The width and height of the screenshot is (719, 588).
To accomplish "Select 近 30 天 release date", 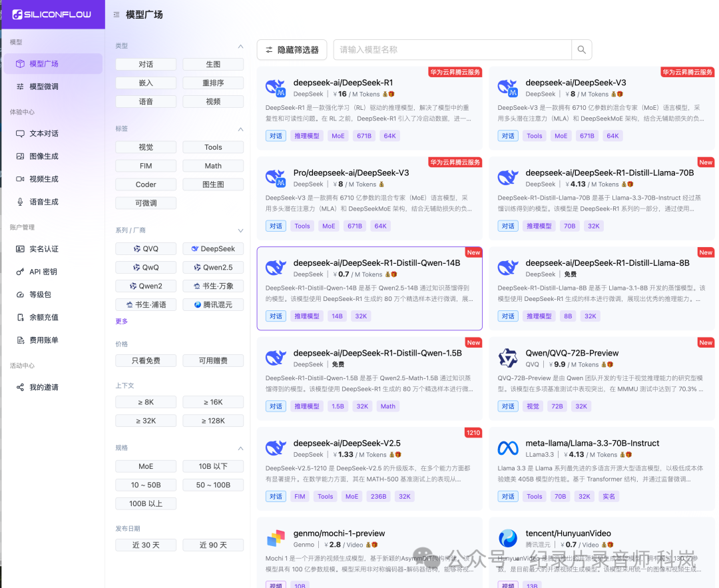I will click(146, 545).
